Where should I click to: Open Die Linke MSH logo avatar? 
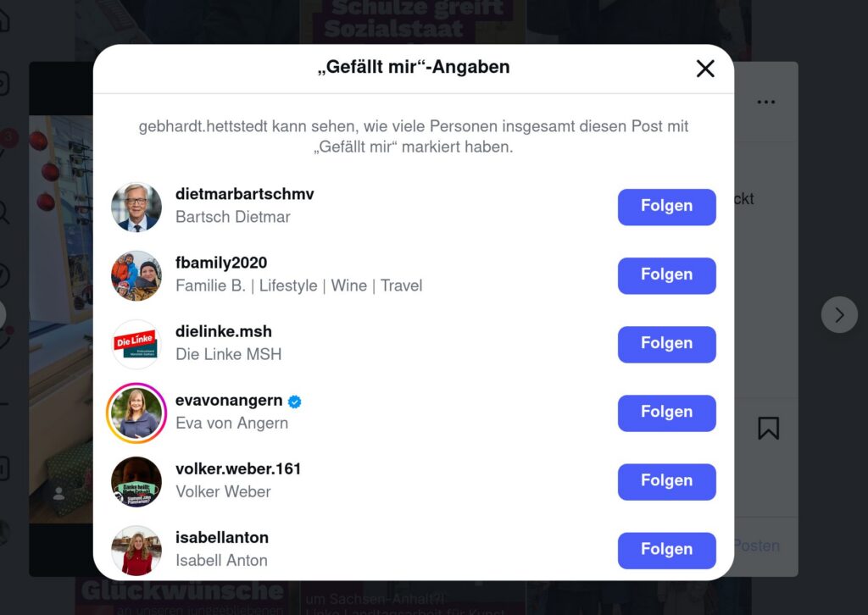[x=136, y=344]
